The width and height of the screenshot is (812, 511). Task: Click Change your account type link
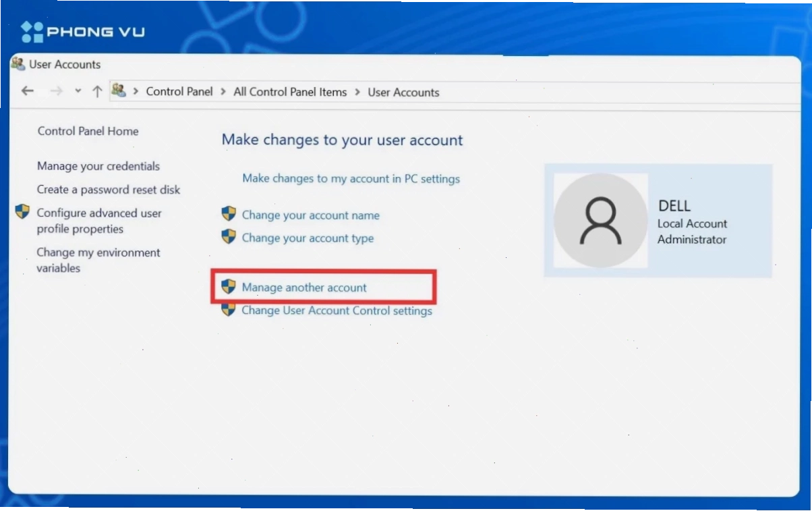coord(308,238)
